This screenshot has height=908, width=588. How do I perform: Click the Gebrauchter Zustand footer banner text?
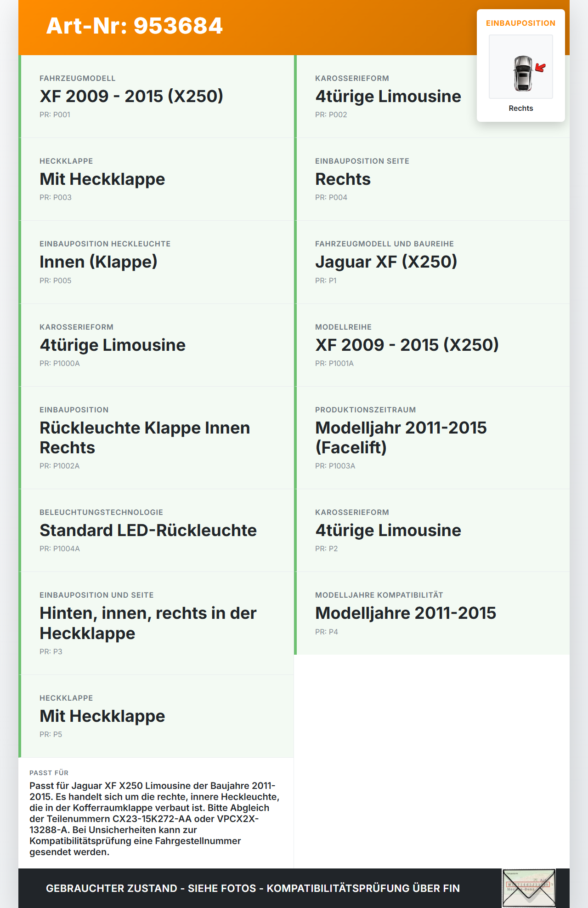[253, 888]
